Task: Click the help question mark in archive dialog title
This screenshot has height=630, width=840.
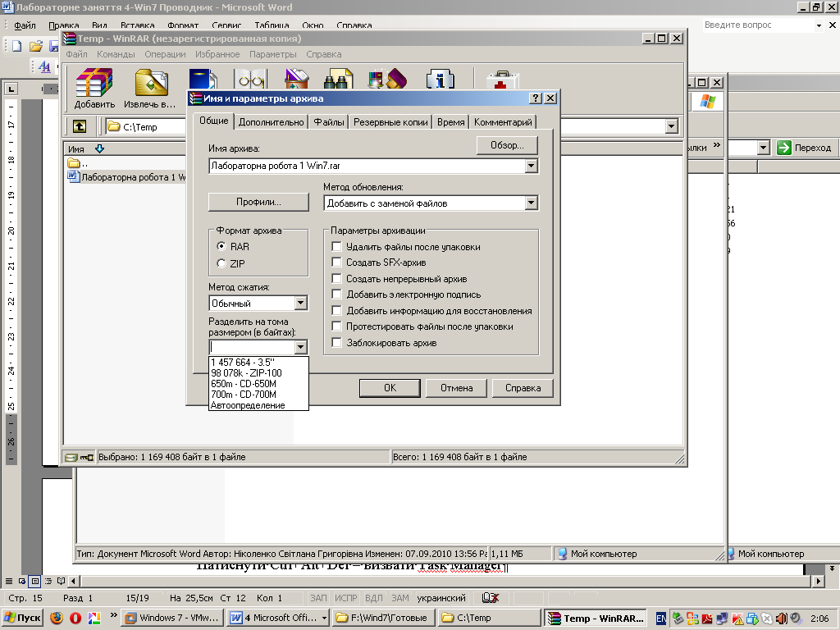Action: pos(535,98)
